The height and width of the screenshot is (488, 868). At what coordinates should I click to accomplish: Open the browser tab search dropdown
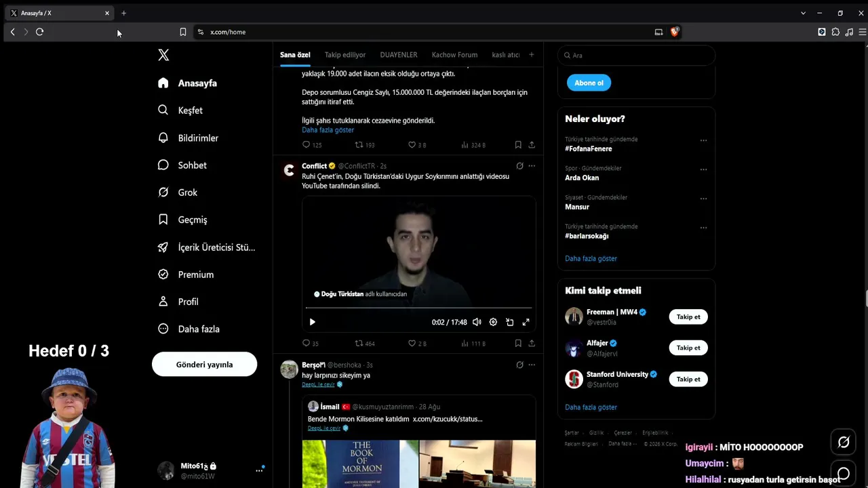tap(803, 13)
